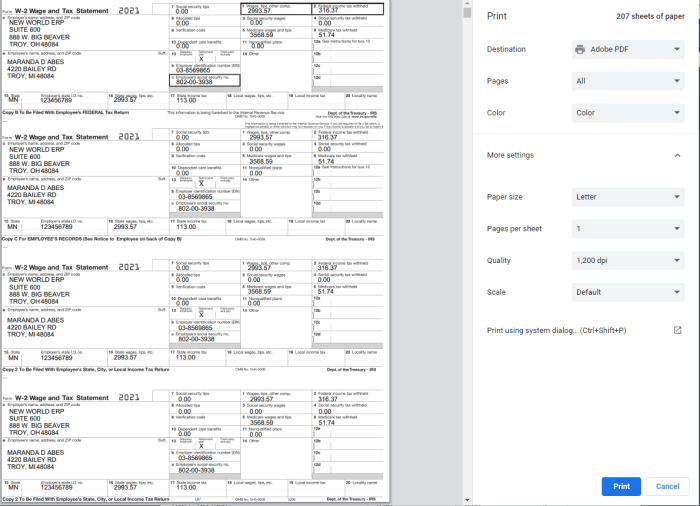
Task: Open the Quality dropdown showing 1,200 dpi
Action: 628,260
